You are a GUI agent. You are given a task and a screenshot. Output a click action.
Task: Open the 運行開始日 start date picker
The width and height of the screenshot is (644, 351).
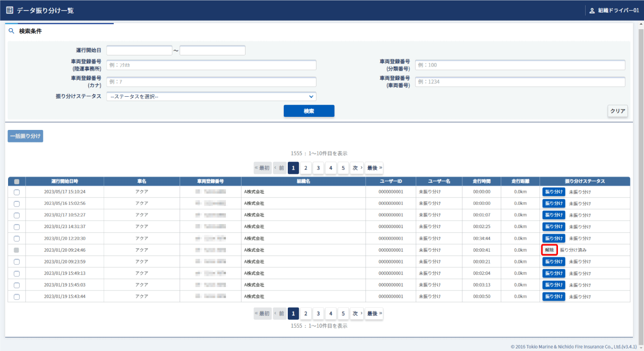(139, 50)
